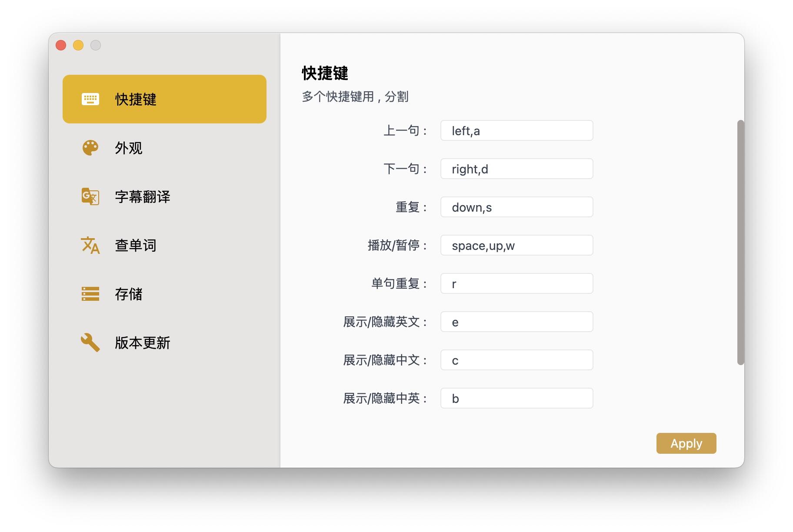
Task: Select the 展示/隐藏英文 input showing e
Action: [516, 321]
